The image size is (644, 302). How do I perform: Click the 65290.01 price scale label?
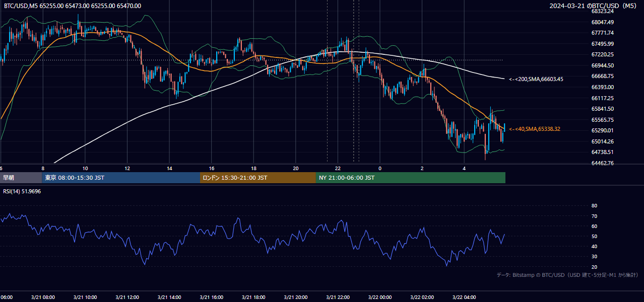pyautogui.click(x=603, y=130)
